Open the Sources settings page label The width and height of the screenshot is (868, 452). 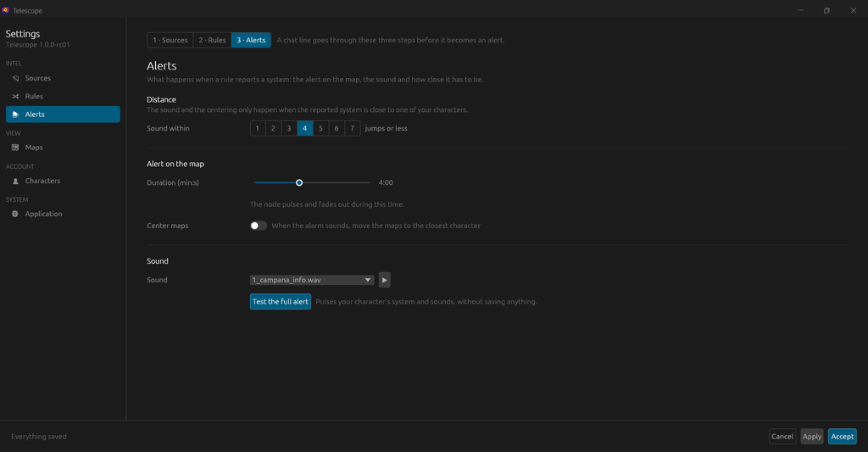tap(37, 78)
